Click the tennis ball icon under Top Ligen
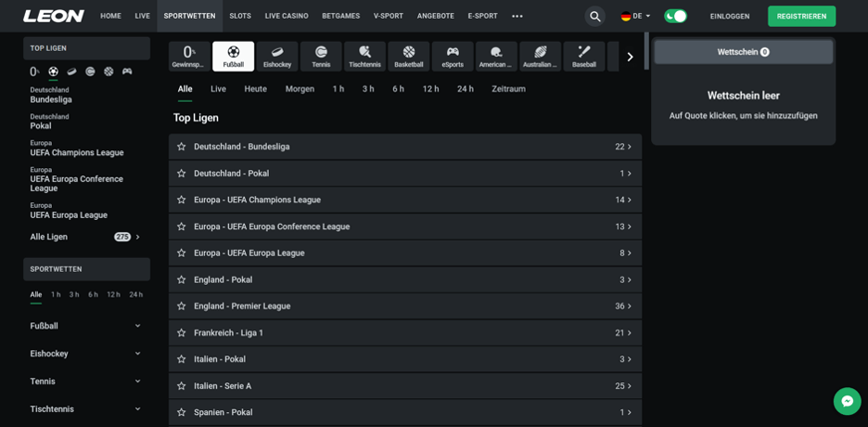The height and width of the screenshot is (427, 868). (90, 71)
